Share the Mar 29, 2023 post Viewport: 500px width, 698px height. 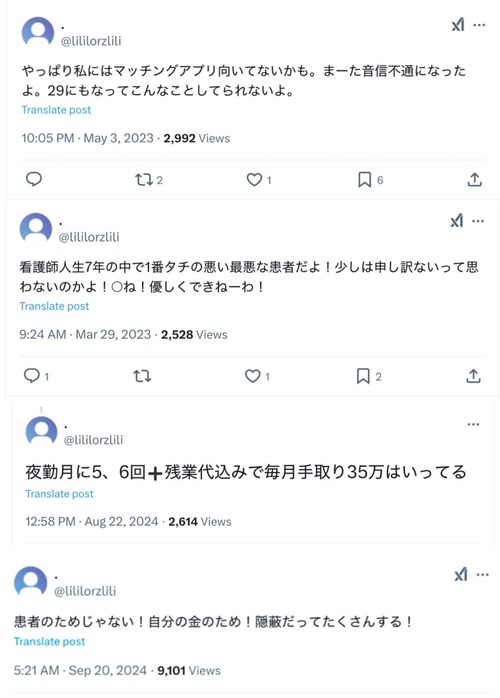pyautogui.click(x=473, y=376)
